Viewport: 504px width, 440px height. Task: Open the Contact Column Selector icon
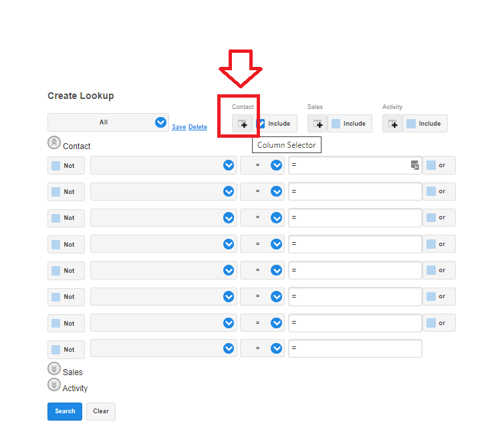coord(243,124)
